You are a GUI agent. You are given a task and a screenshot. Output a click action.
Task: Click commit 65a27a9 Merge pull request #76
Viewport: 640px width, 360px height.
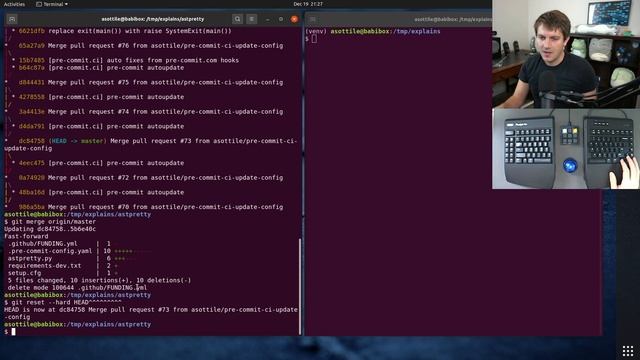(x=151, y=46)
